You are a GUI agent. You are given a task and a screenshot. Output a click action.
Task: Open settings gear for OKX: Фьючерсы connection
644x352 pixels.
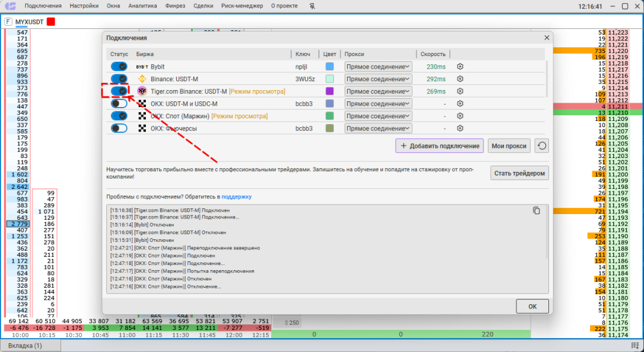click(x=460, y=128)
